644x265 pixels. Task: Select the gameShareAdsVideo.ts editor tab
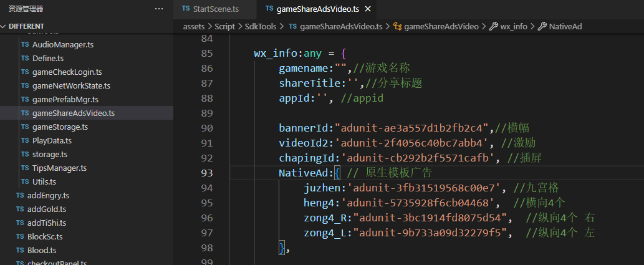click(319, 9)
